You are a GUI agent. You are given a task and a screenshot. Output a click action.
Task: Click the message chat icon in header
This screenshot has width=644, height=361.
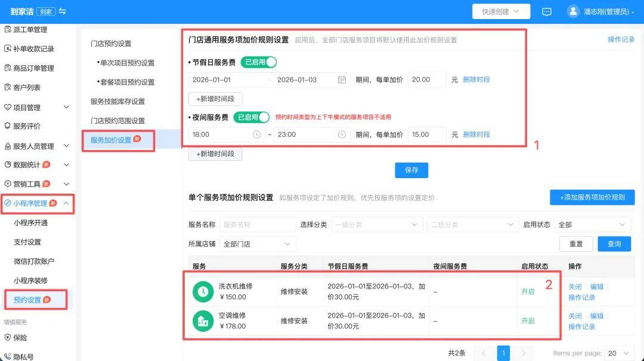click(x=547, y=12)
